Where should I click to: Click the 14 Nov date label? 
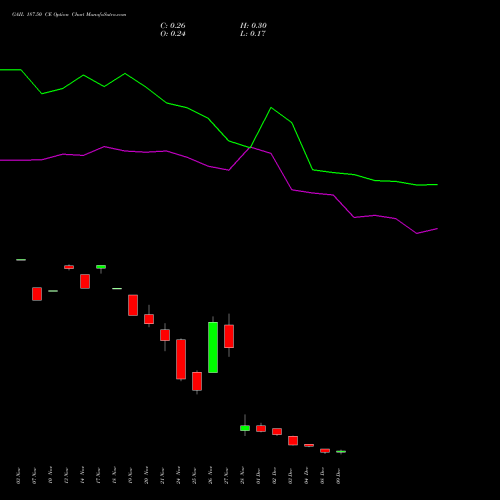pyautogui.click(x=82, y=475)
